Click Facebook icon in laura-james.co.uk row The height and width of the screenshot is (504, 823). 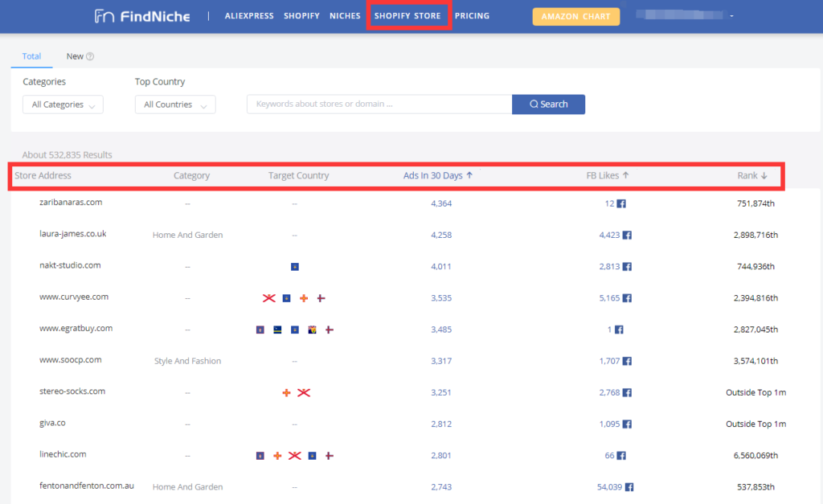(x=627, y=236)
